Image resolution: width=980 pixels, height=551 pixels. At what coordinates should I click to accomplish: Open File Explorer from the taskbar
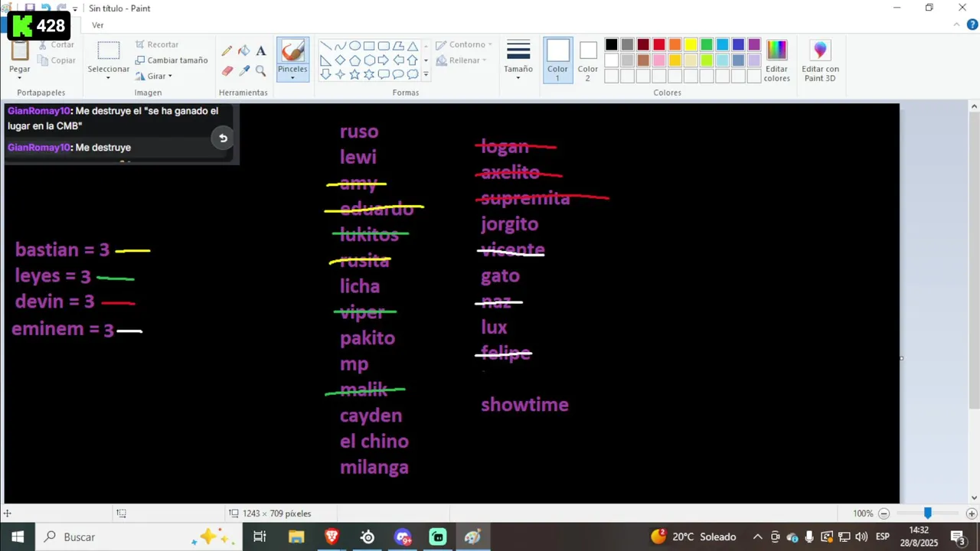(x=296, y=537)
